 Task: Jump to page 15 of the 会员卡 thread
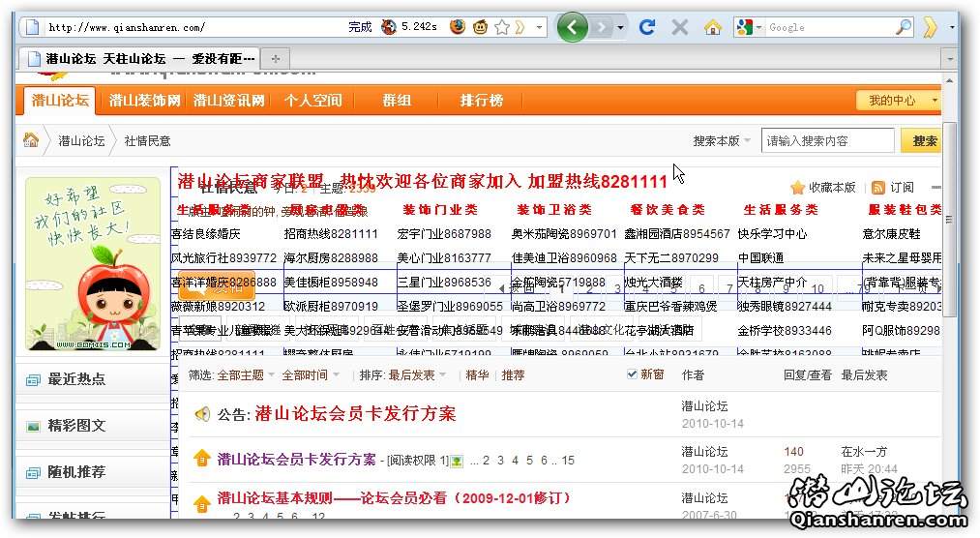(x=568, y=461)
